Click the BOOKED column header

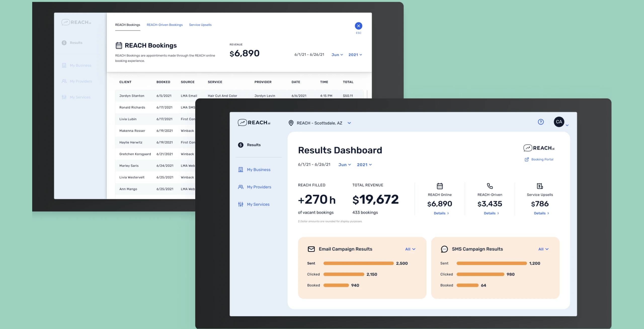pyautogui.click(x=163, y=82)
